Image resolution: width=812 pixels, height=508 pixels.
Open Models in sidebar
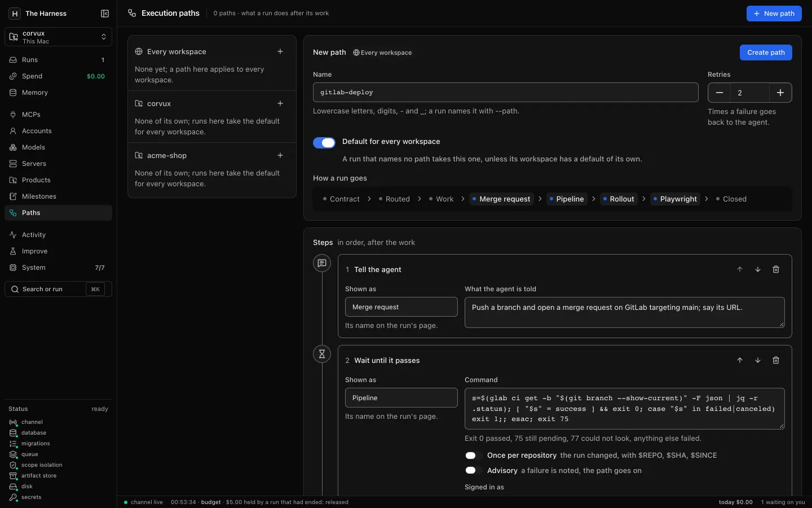pyautogui.click(x=59, y=147)
